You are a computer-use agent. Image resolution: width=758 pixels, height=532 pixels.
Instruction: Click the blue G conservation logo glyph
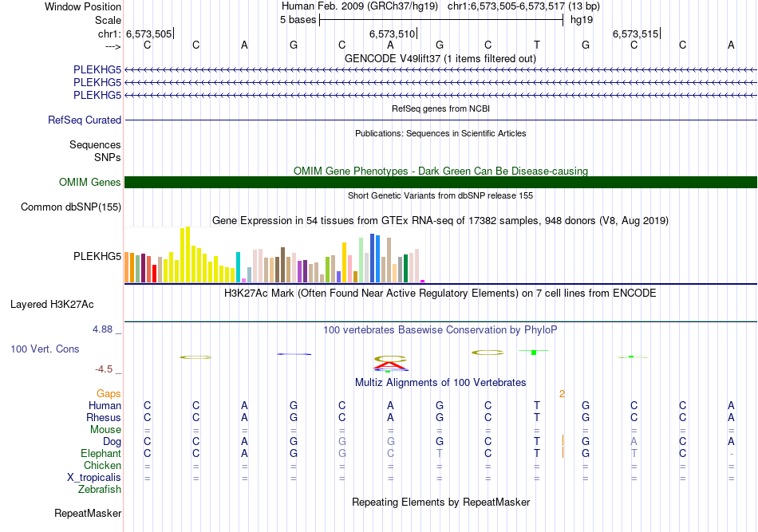pos(294,354)
